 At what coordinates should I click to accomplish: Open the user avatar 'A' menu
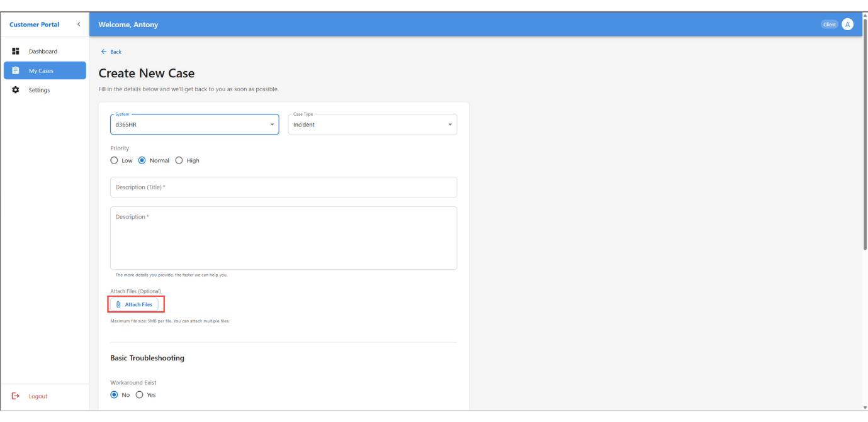click(847, 25)
